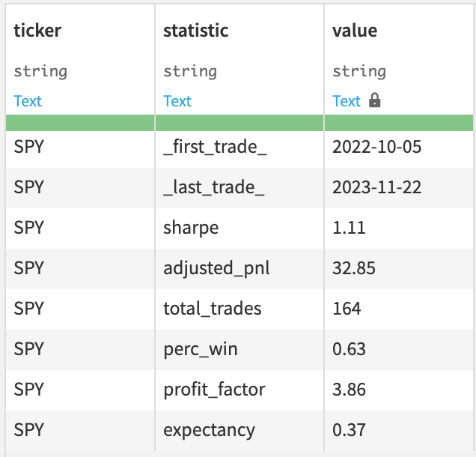Click the green validity bar under statistic

[239, 124]
